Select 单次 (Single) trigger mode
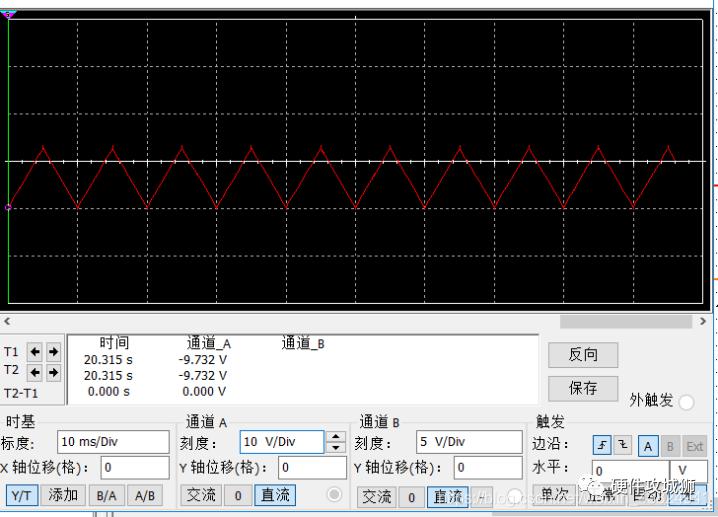 pos(555,495)
